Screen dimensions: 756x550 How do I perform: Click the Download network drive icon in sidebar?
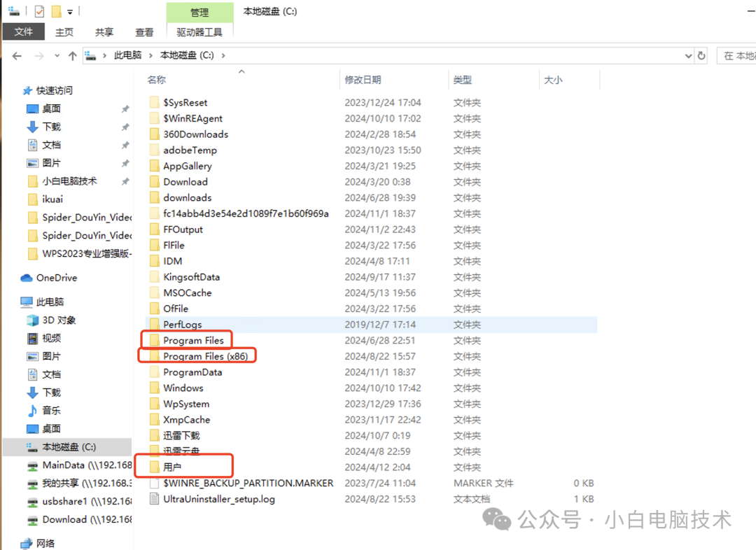coord(32,520)
